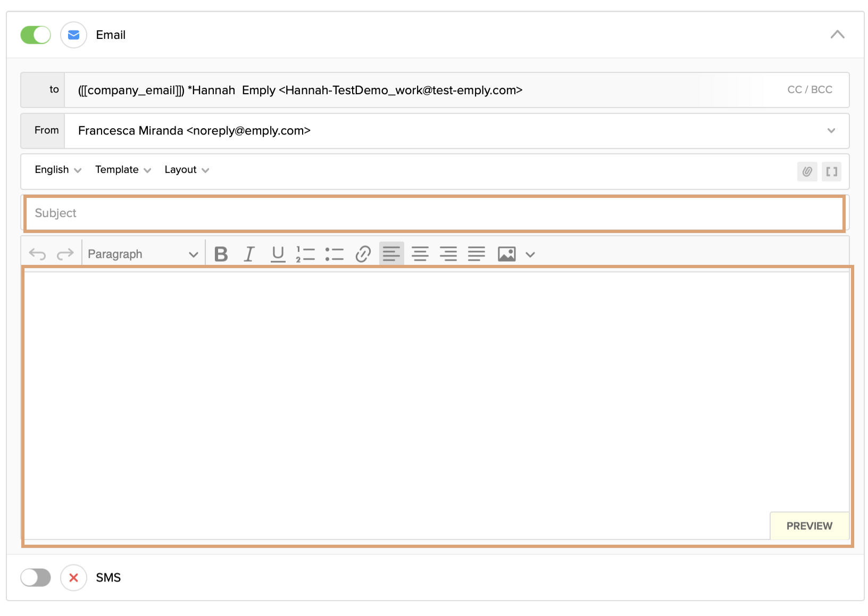This screenshot has height=616, width=868.
Task: Insert a numbered list
Action: (x=306, y=254)
